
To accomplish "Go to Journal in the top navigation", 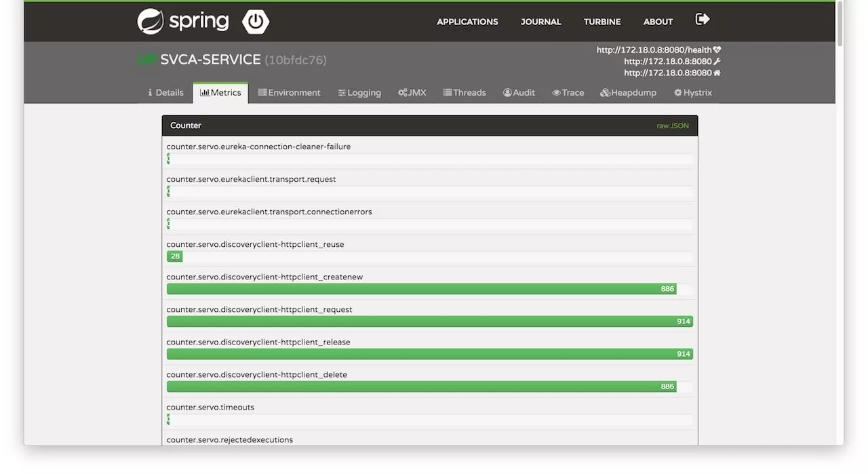I will (540, 22).
